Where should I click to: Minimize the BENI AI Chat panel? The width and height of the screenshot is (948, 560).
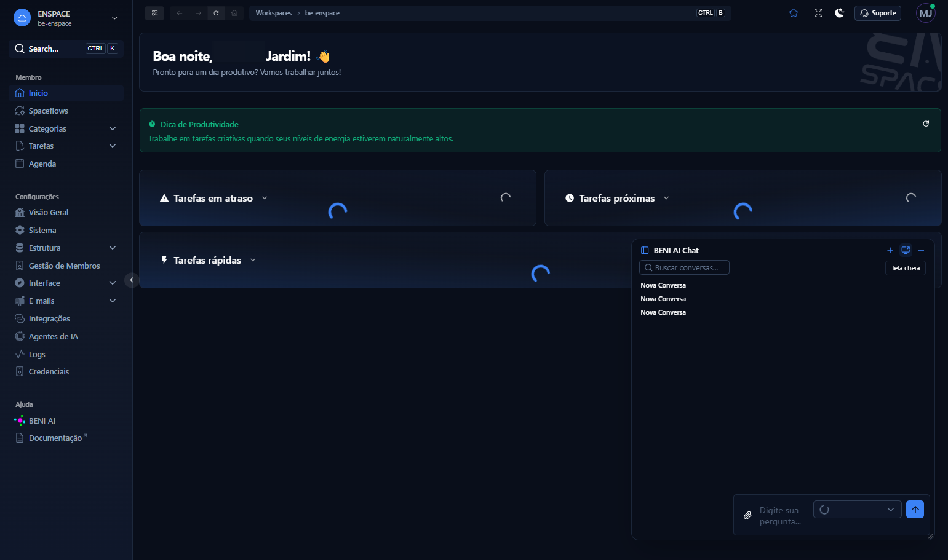[921, 250]
